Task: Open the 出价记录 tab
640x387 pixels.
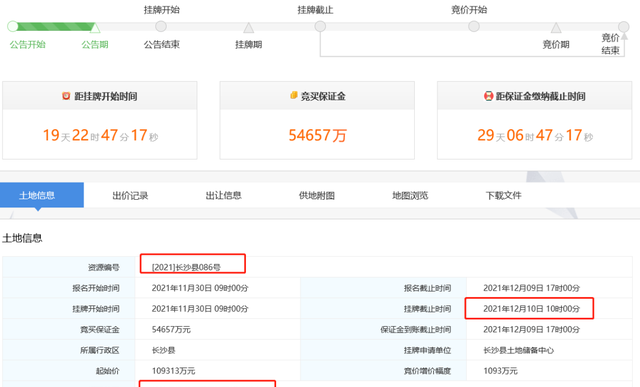Action: click(130, 196)
